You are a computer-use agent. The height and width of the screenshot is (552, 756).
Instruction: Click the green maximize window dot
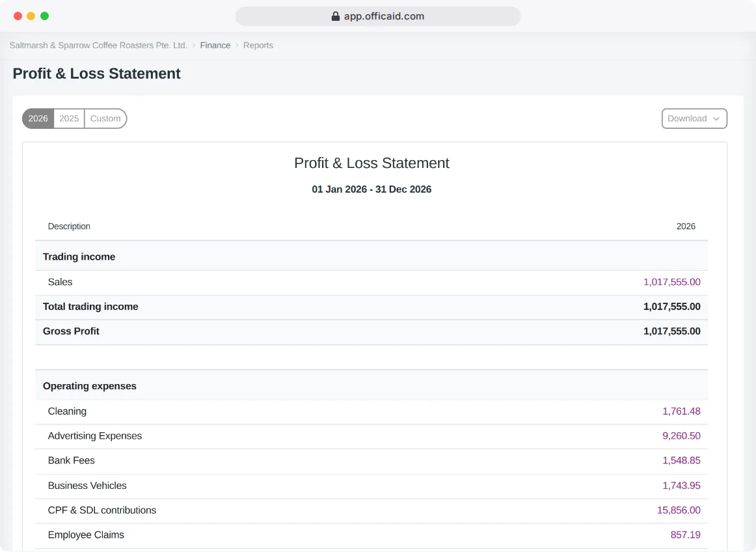(44, 16)
